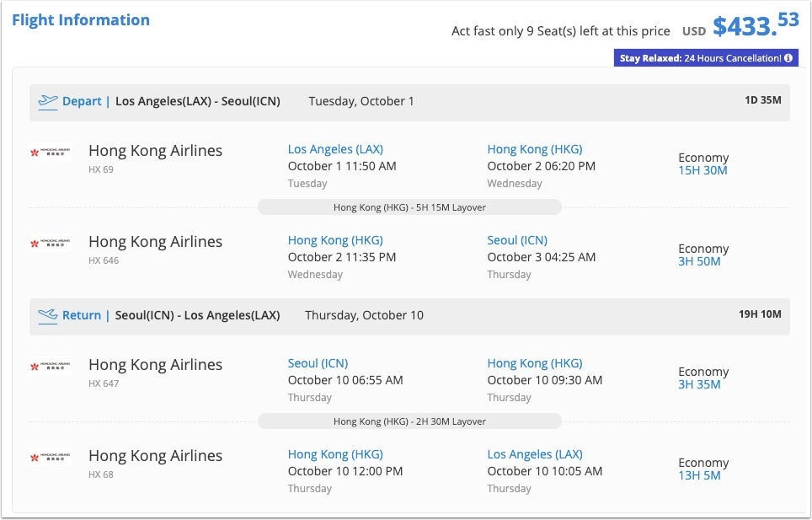Image resolution: width=812 pixels, height=520 pixels.
Task: Open the Los Angeles (LAX) arrival link on October 10
Action: tap(534, 454)
